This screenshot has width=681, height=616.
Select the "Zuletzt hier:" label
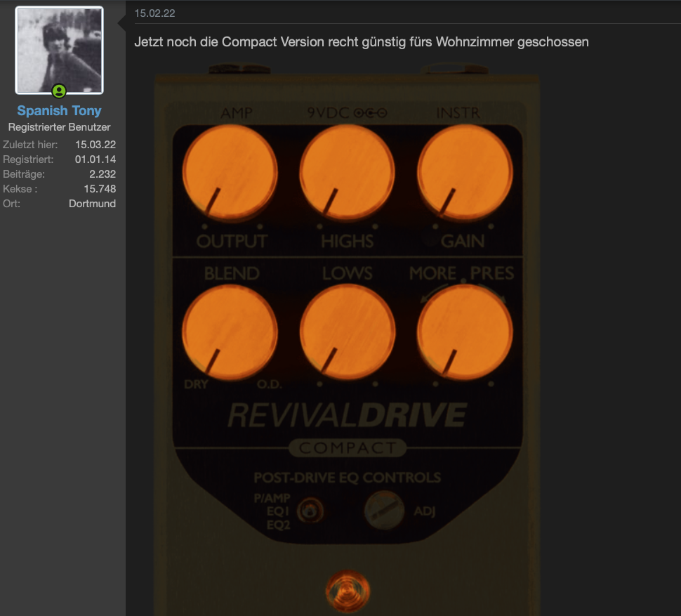30,145
